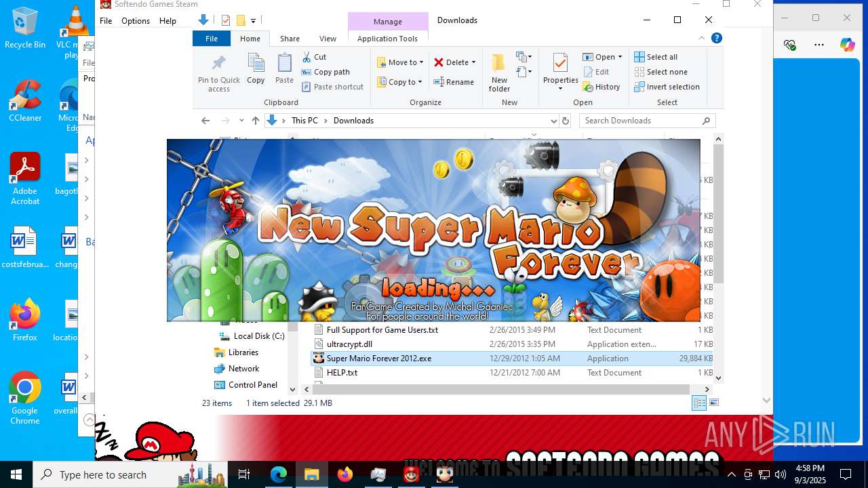
Task: Rename the selected file
Action: pos(454,82)
